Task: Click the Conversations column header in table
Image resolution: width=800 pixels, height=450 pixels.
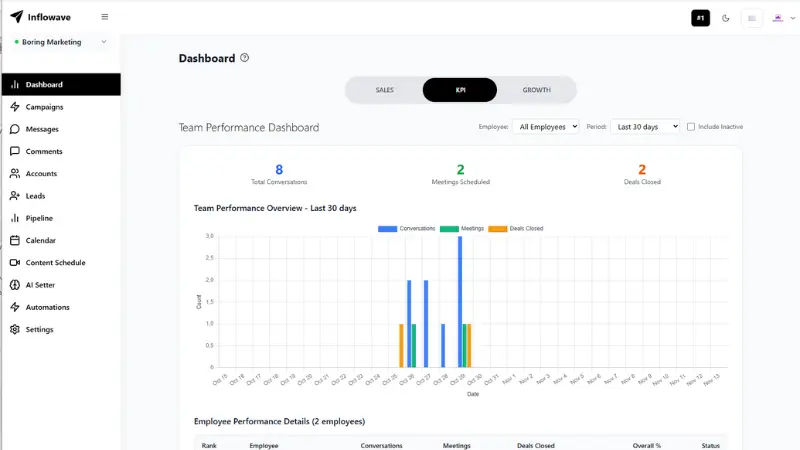Action: 382,445
